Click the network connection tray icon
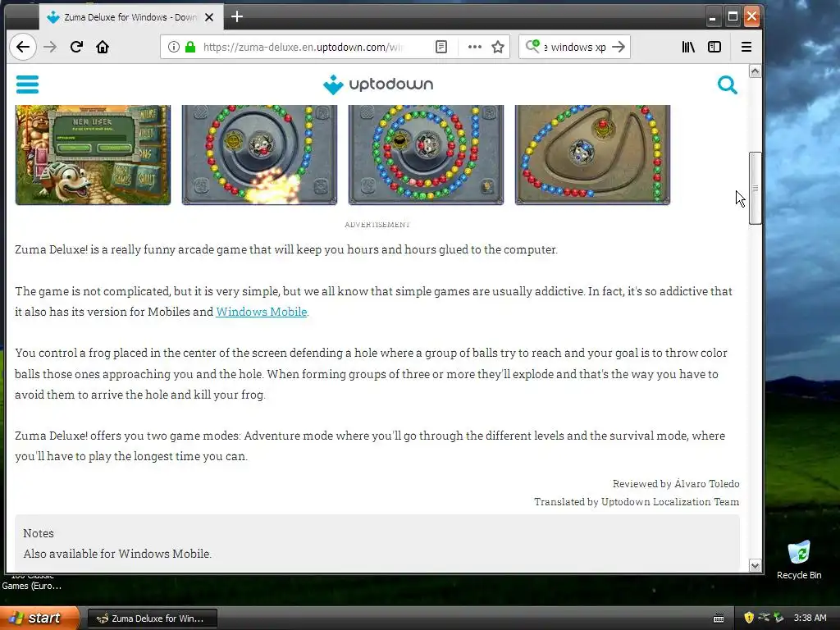The width and height of the screenshot is (840, 630). (x=764, y=618)
